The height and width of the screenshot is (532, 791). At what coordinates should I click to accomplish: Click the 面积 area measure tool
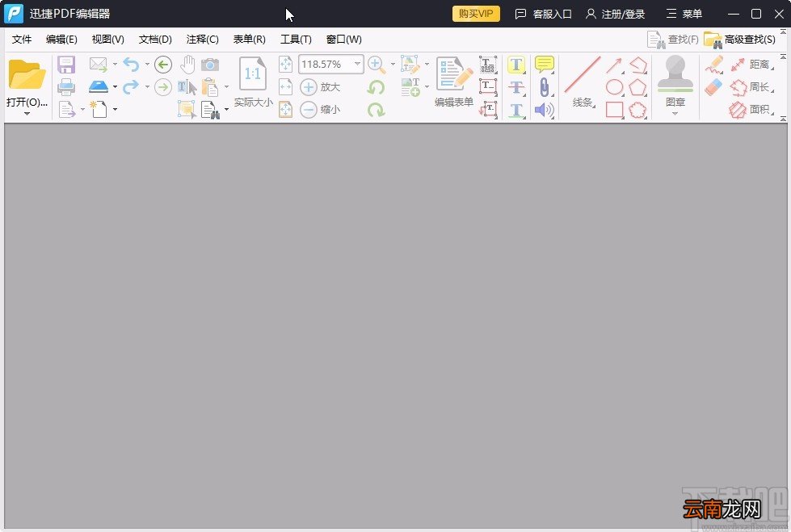751,110
